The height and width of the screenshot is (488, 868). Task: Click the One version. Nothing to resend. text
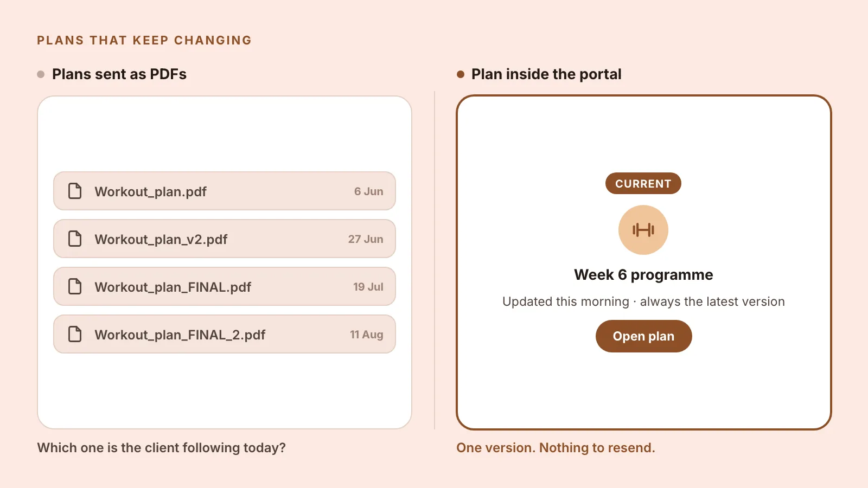point(556,448)
